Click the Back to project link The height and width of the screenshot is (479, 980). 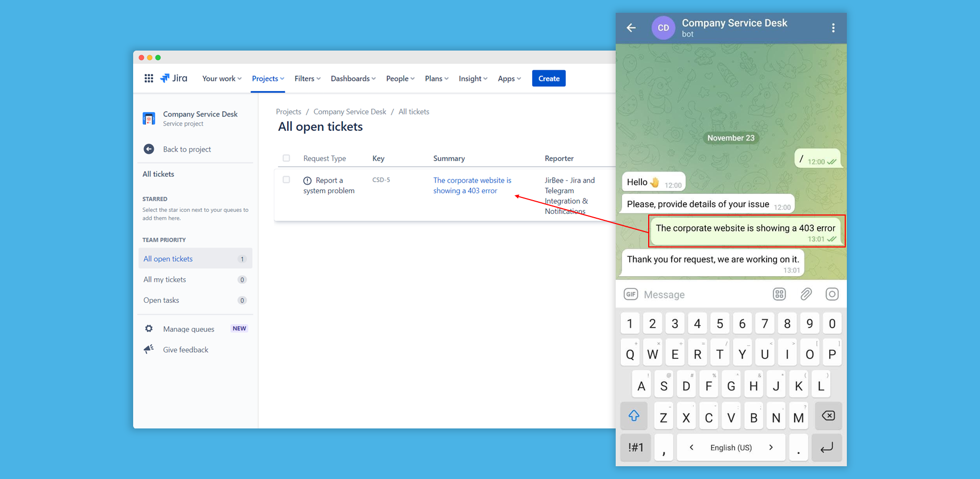[x=187, y=150]
